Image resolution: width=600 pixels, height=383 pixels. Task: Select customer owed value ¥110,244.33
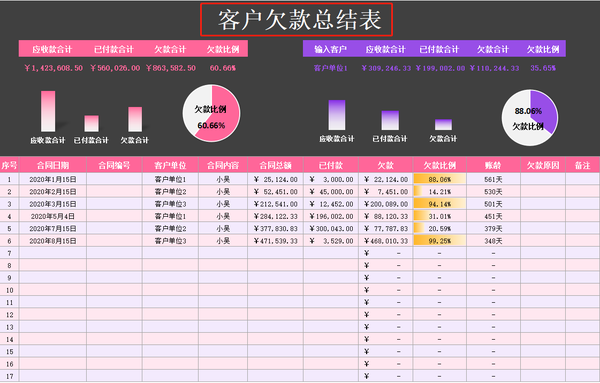tap(494, 68)
